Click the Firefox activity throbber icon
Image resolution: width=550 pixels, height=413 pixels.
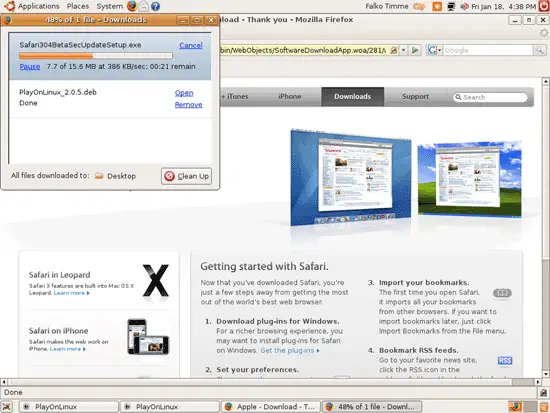[544, 33]
